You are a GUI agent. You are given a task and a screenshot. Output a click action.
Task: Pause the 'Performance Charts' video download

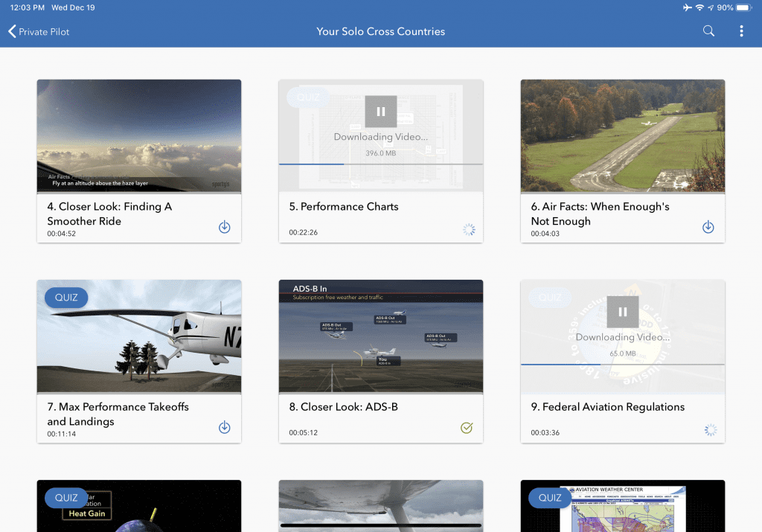[380, 111]
